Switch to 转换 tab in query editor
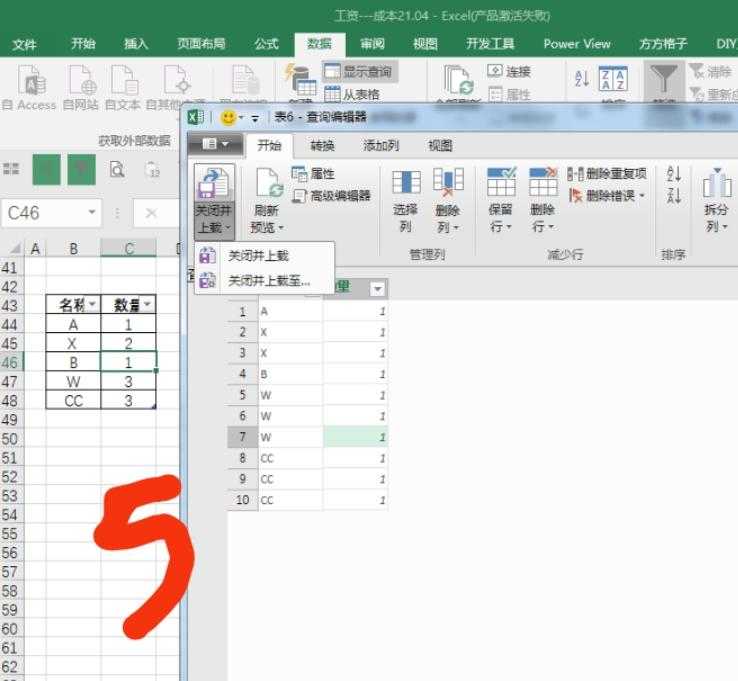 322,145
